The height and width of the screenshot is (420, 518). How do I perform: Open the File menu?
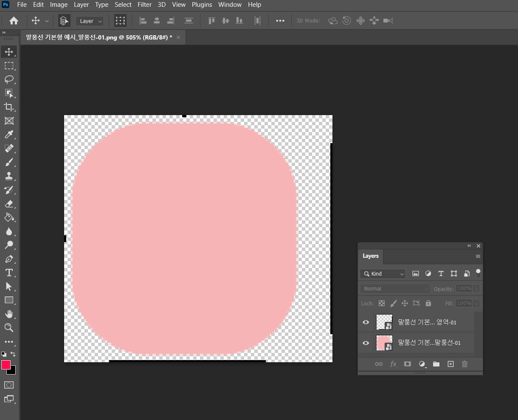(x=22, y=5)
